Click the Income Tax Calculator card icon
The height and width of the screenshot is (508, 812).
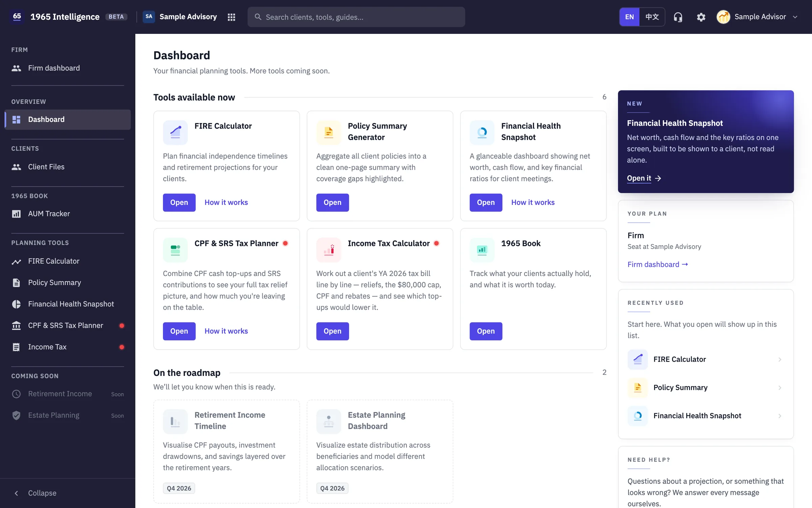pos(329,250)
